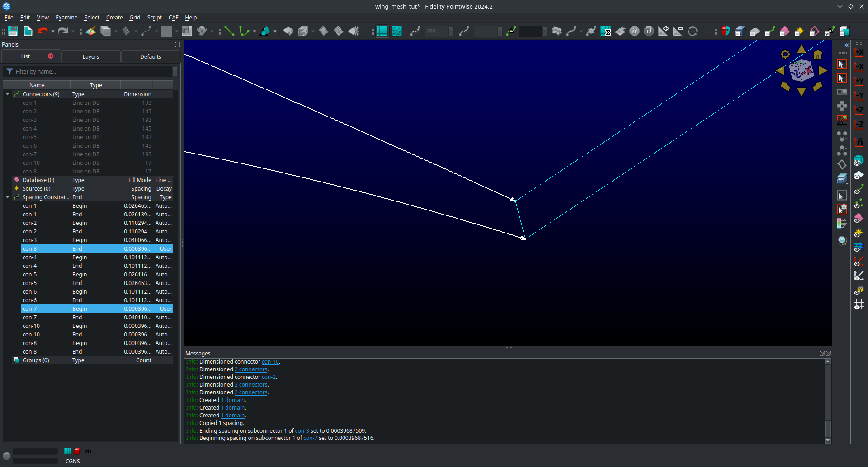868x467 pixels.
Task: Open the Examine menu
Action: click(x=66, y=18)
